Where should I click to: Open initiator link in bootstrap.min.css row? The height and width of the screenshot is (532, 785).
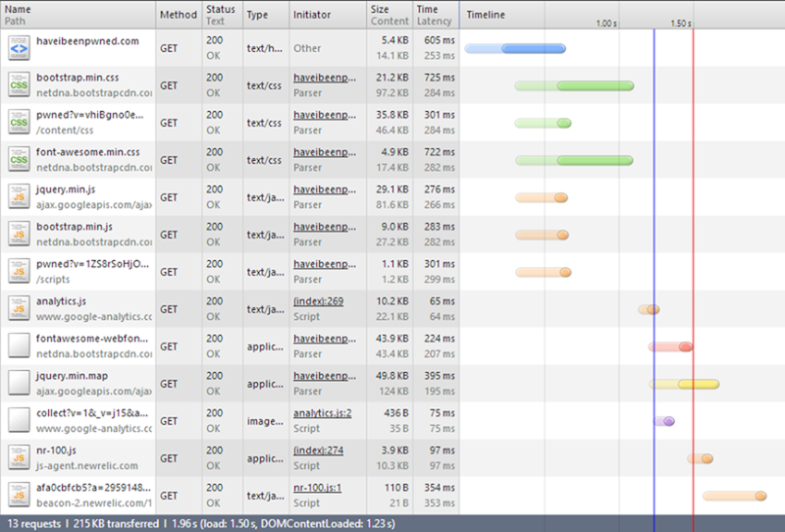pyautogui.click(x=325, y=78)
